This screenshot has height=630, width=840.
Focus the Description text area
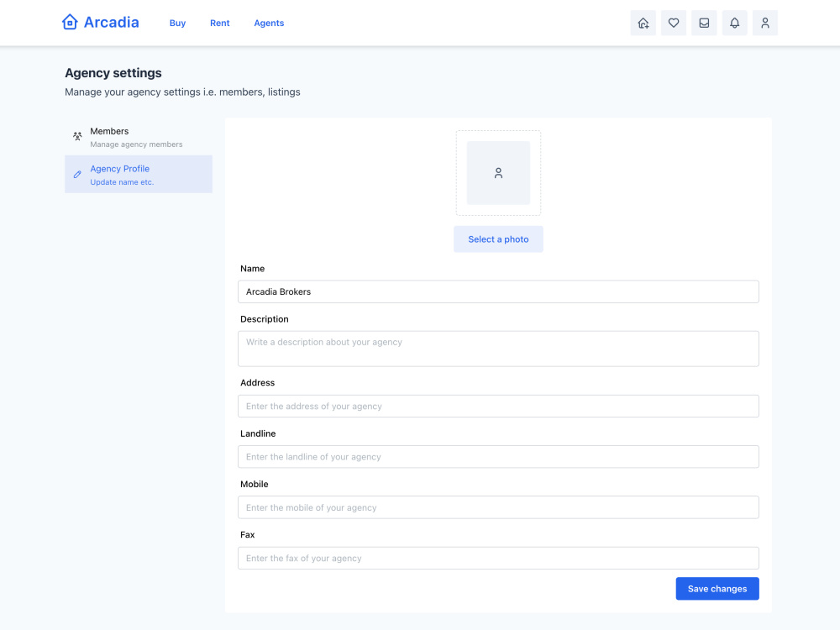pyautogui.click(x=498, y=349)
